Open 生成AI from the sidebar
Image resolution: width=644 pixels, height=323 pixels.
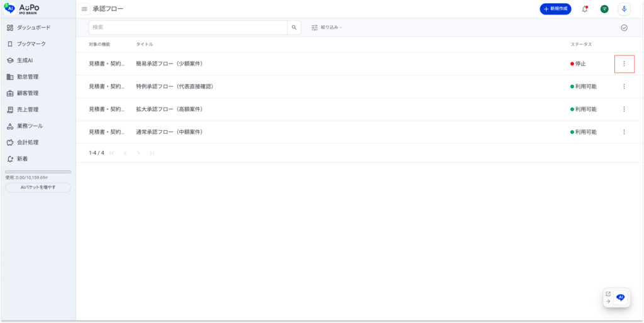(25, 60)
